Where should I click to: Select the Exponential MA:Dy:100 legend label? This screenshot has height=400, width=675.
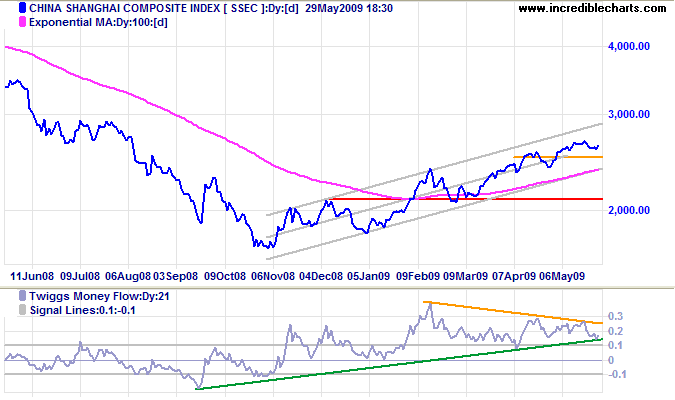click(98, 22)
